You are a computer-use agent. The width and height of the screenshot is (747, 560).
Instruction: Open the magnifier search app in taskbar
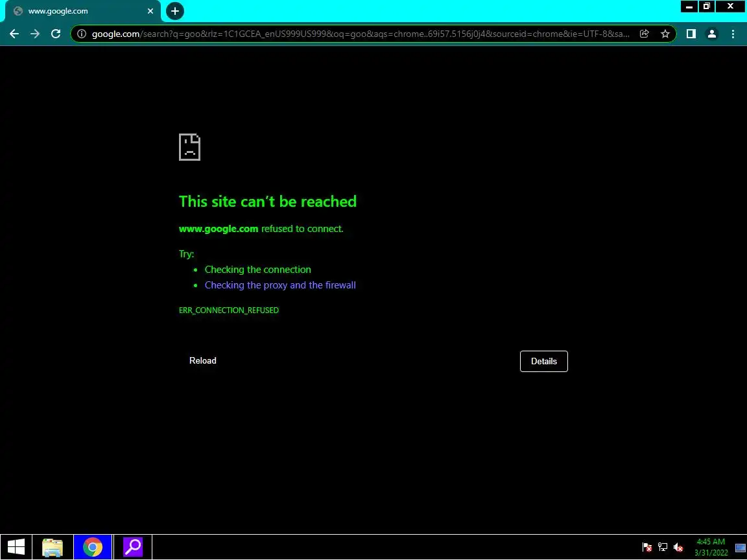click(x=133, y=546)
